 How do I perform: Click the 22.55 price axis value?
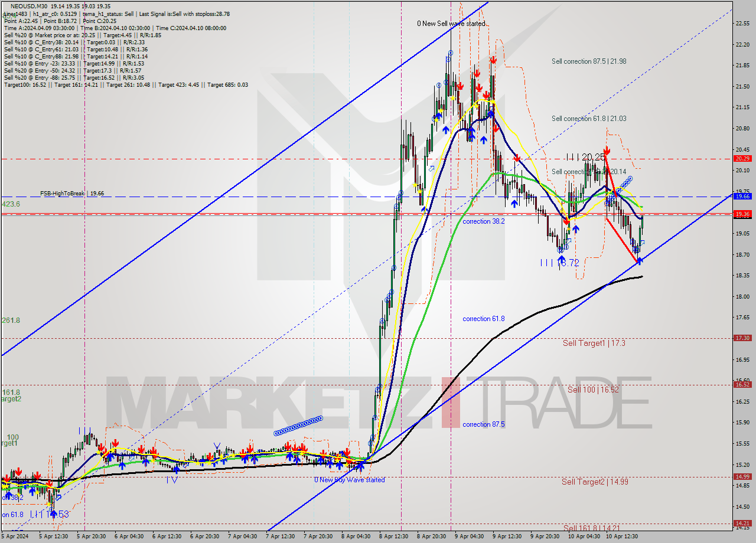click(x=742, y=24)
